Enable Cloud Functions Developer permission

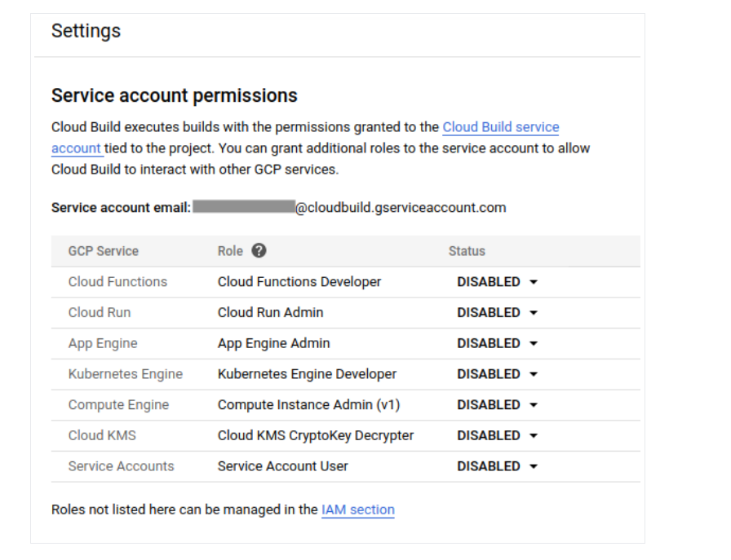(x=497, y=281)
